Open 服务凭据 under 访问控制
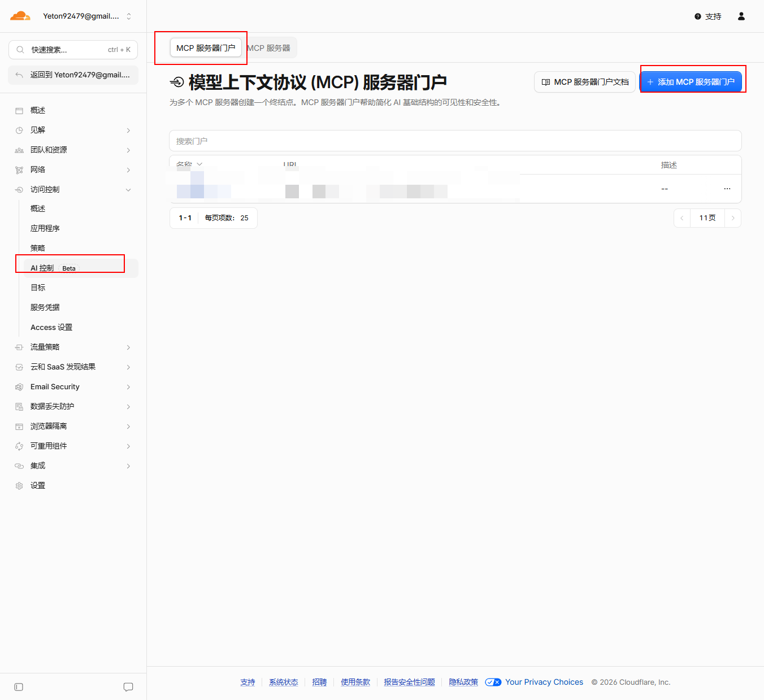Screen dimensions: 764x700 pyautogui.click(x=82, y=307)
